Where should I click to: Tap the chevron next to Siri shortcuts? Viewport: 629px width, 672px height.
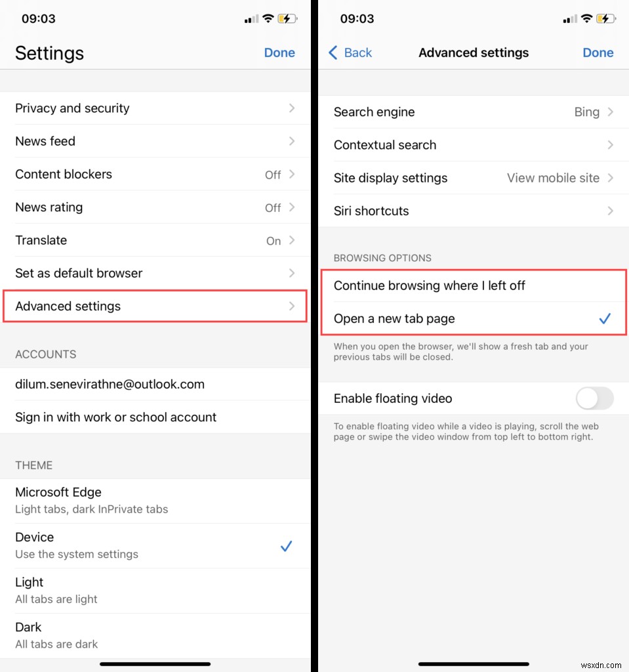tap(610, 211)
